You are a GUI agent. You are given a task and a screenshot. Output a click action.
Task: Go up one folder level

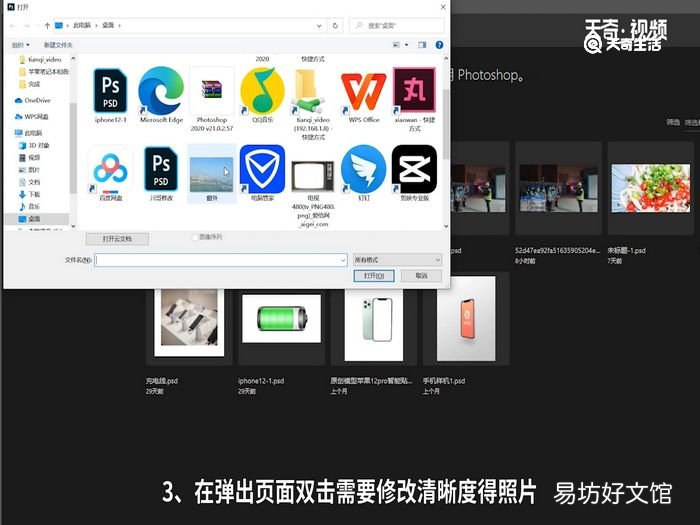(x=47, y=26)
